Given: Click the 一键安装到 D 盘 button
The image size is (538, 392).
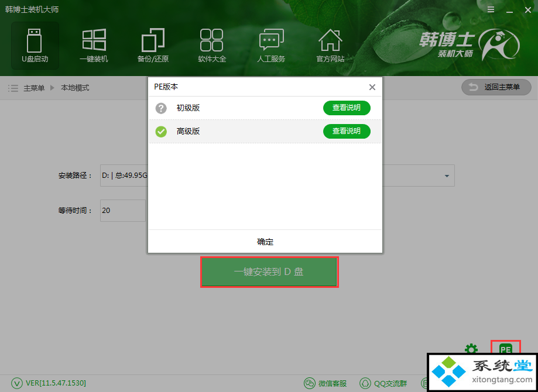Looking at the screenshot, I should [x=269, y=272].
